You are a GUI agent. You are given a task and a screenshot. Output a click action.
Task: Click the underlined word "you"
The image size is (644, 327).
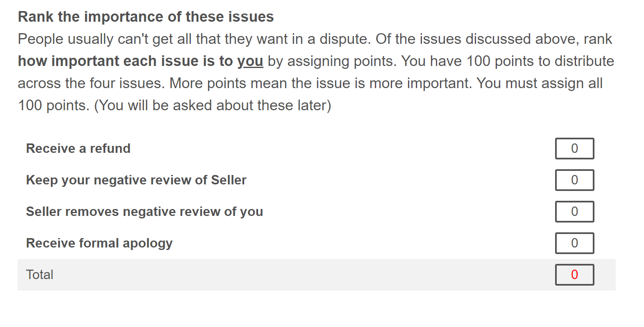click(x=250, y=61)
